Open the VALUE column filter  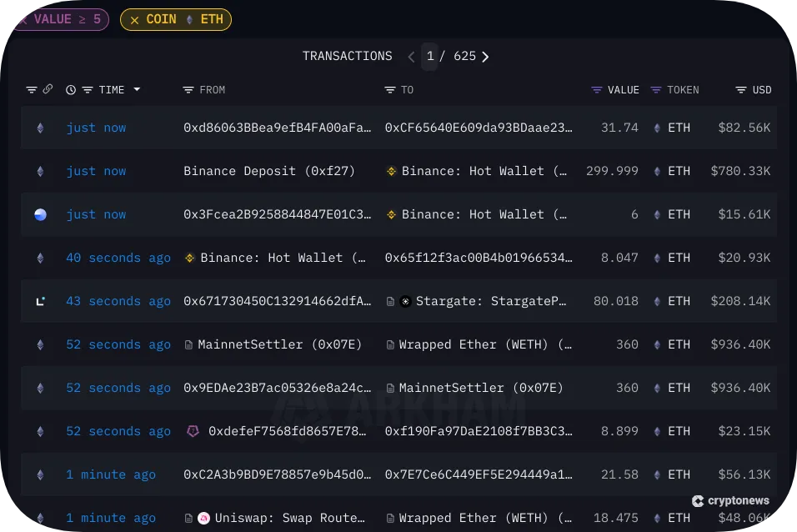(x=595, y=89)
